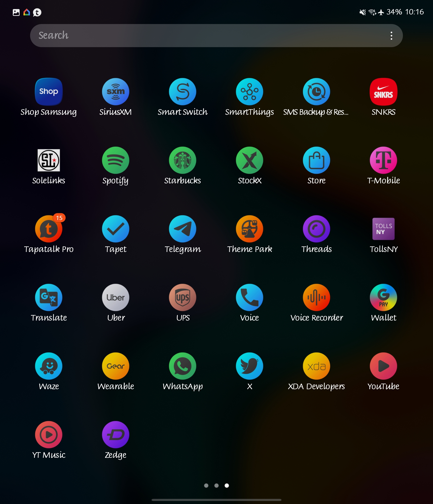433x504 pixels.
Task: Launch the X app
Action: tap(250, 366)
